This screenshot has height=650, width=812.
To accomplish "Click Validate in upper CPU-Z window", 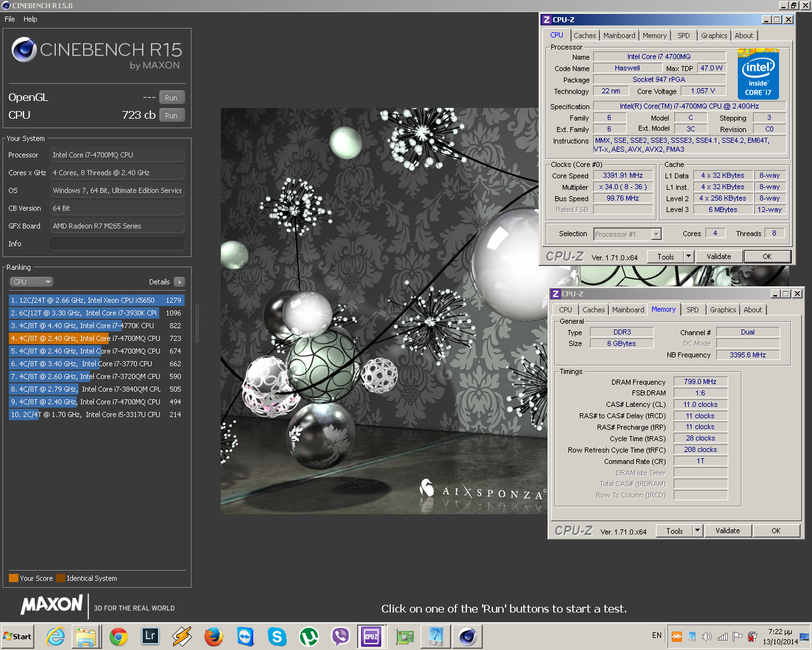I will tap(719, 256).
